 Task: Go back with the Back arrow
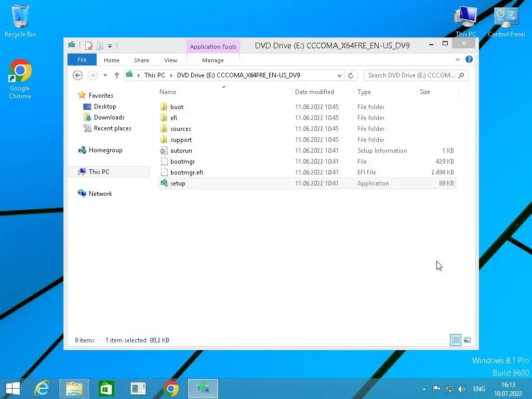click(x=78, y=75)
